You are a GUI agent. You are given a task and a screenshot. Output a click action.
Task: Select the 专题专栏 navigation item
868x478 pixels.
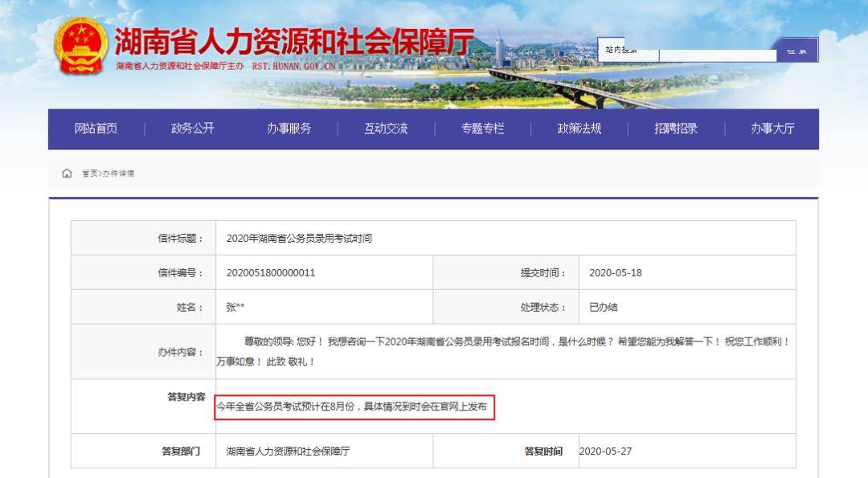(483, 129)
